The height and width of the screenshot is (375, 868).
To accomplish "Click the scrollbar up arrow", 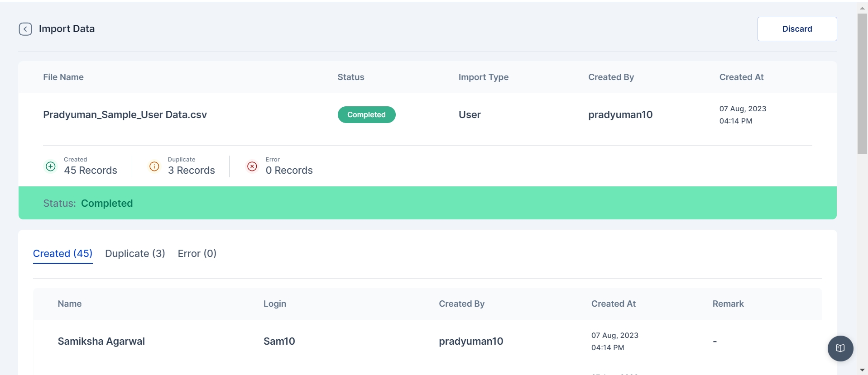I will coord(862,8).
